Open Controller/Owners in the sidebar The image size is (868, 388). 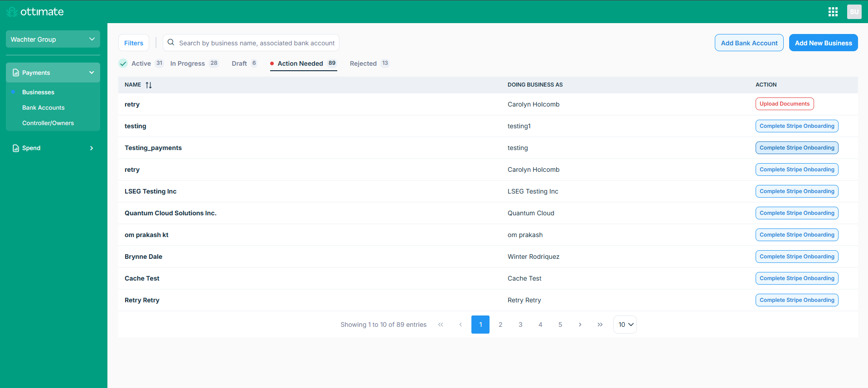tap(48, 123)
